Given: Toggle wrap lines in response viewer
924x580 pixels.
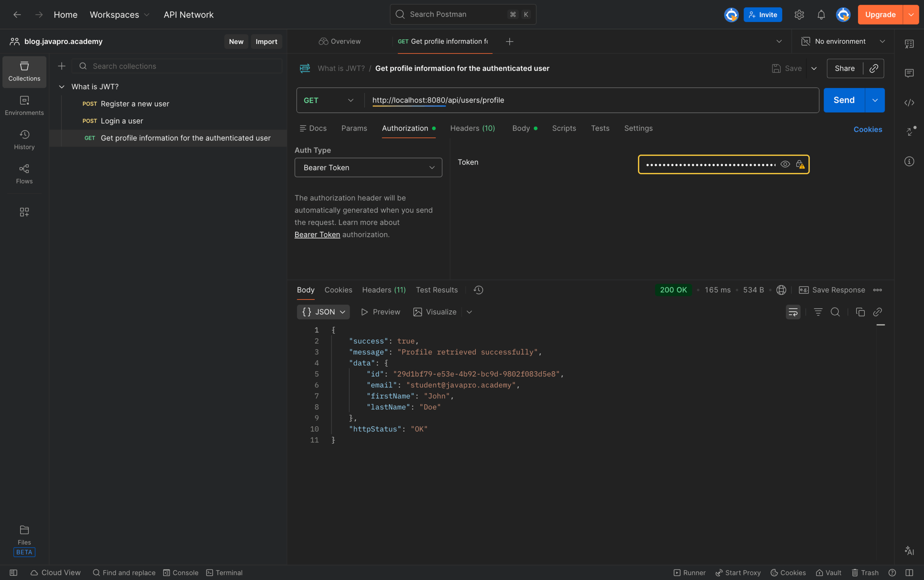Looking at the screenshot, I should tap(793, 312).
